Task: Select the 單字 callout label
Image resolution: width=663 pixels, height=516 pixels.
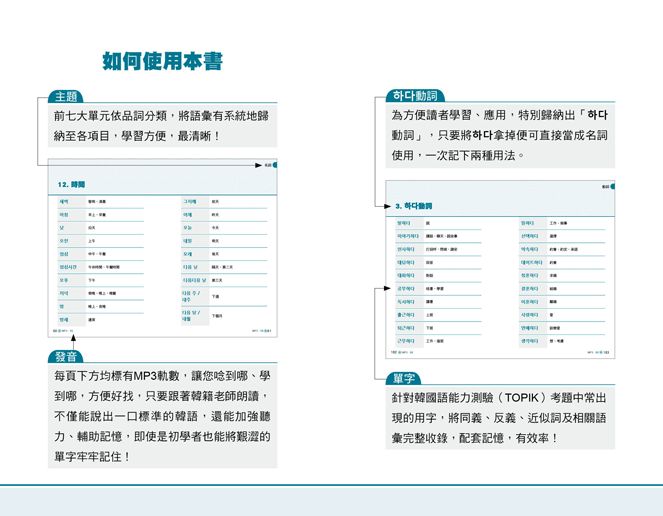Action: coord(404,378)
